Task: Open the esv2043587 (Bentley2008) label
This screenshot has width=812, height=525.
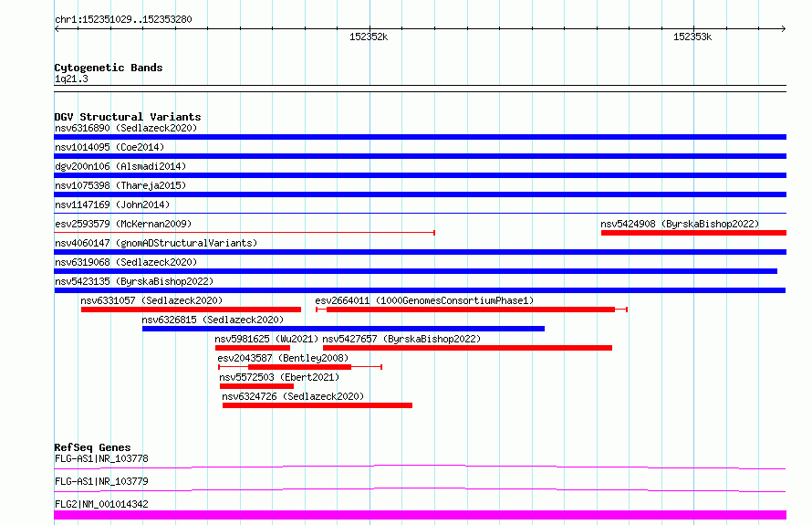Action: coord(283,358)
